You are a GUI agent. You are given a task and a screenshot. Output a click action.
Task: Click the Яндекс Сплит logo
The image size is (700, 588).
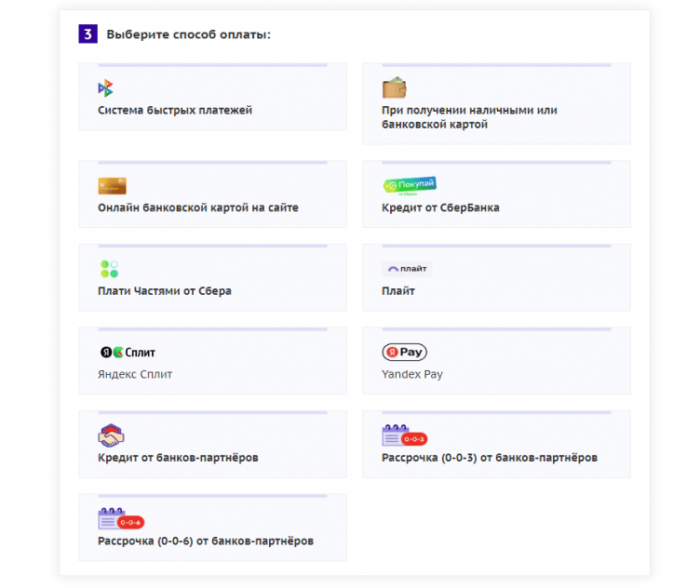click(128, 353)
